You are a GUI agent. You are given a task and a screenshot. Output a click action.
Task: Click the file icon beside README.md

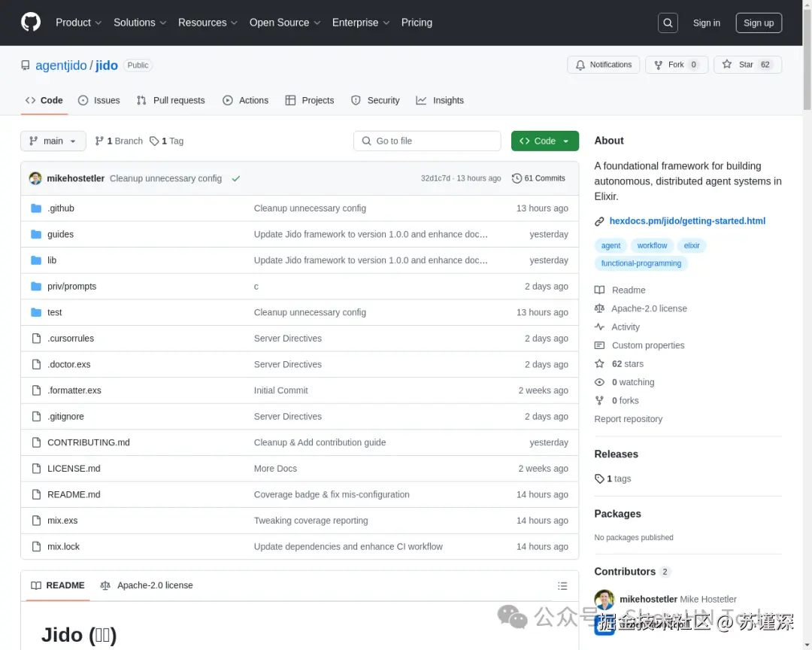click(x=36, y=494)
